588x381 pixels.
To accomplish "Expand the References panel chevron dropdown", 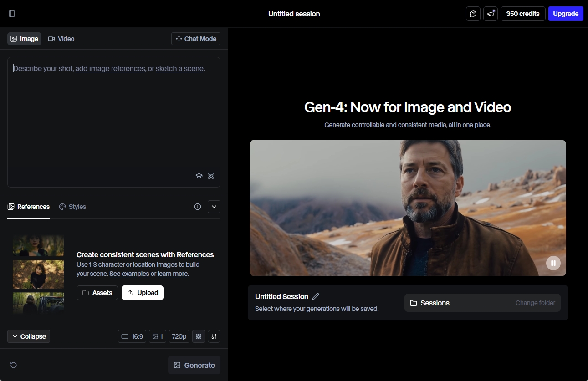I will (214, 207).
